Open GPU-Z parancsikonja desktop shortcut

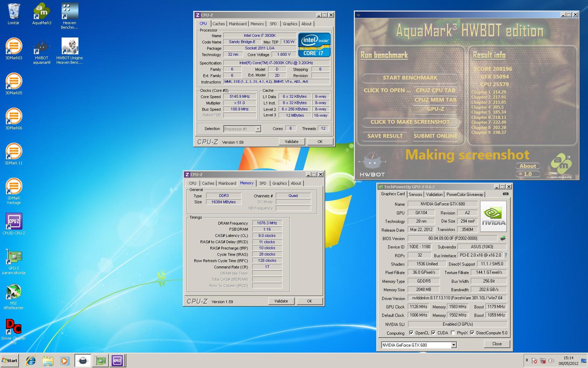pos(13,261)
